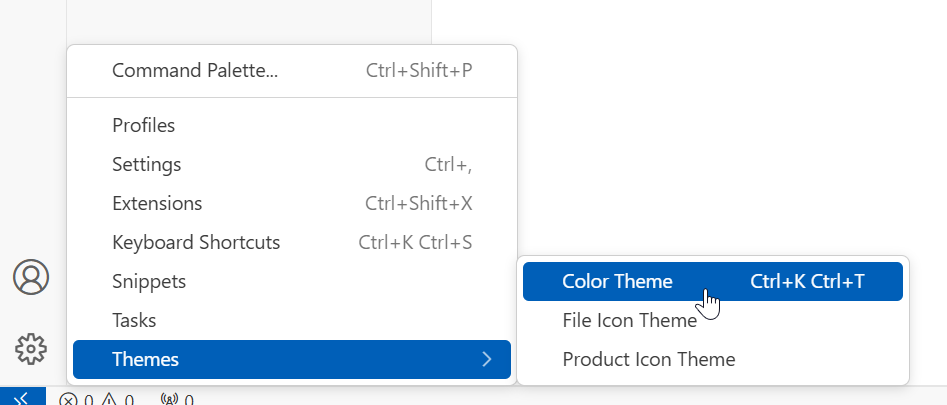The height and width of the screenshot is (405, 947).
Task: Select the Snippets menu item
Action: [x=149, y=282]
